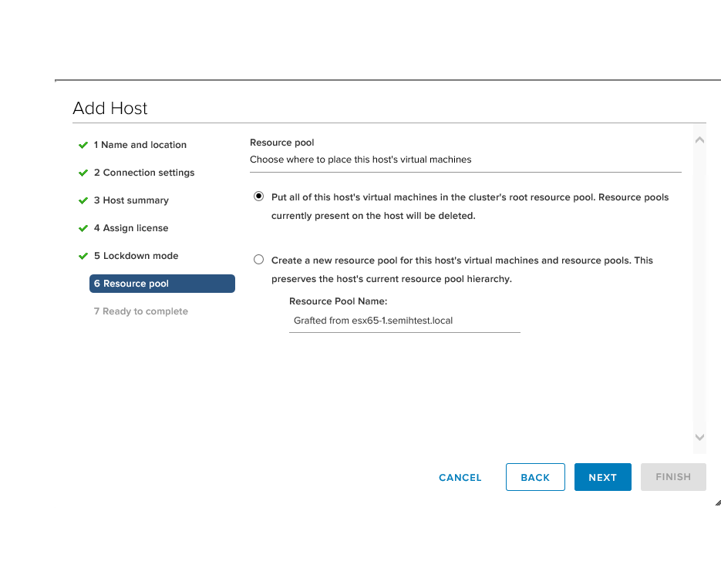The width and height of the screenshot is (721, 588).
Task: Go to step 1 Name and location
Action: click(x=140, y=145)
